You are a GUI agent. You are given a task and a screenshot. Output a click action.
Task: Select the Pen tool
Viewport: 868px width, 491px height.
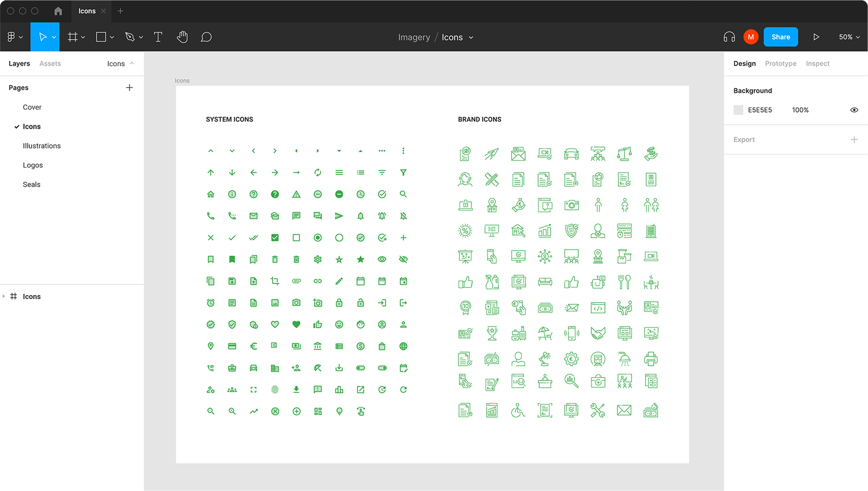pyautogui.click(x=130, y=37)
